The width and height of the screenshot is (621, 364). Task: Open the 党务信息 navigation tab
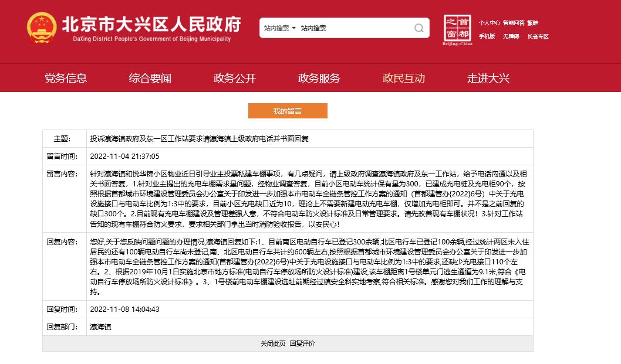(66, 78)
